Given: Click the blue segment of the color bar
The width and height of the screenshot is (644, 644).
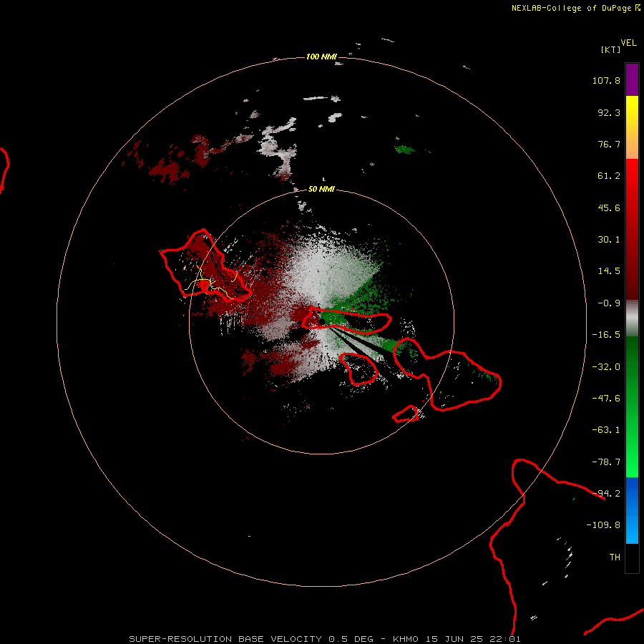Looking at the screenshot, I should pos(632,510).
